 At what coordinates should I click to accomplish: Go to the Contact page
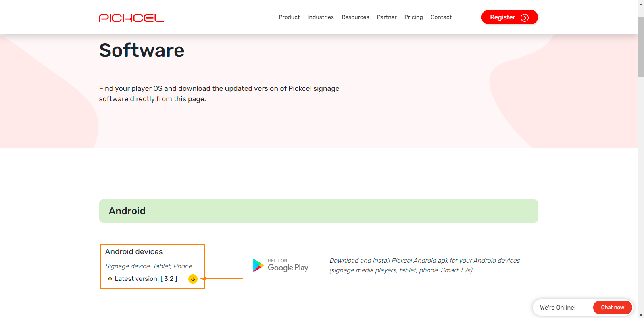tap(441, 17)
